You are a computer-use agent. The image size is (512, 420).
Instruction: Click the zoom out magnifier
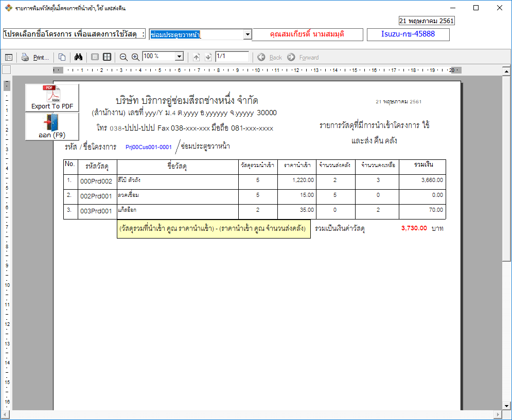click(x=123, y=57)
